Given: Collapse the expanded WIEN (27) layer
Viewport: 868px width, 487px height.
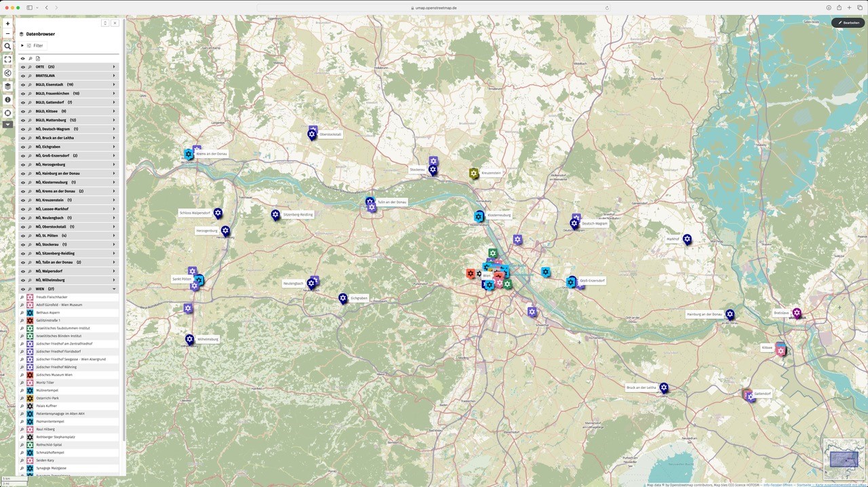Looking at the screenshot, I should point(114,288).
